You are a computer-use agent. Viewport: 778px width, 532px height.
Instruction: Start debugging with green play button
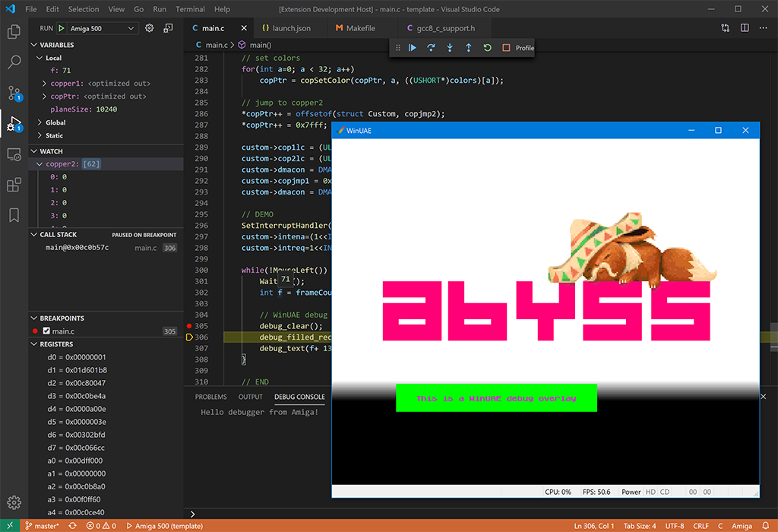(61, 28)
